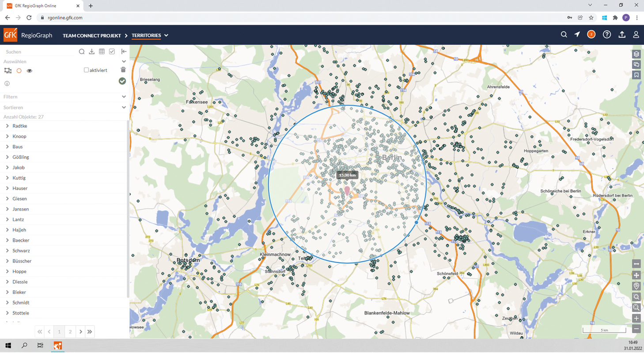Screen dimensions: 644x353
Task: Select the orange circle selection tool
Action: pos(19,71)
